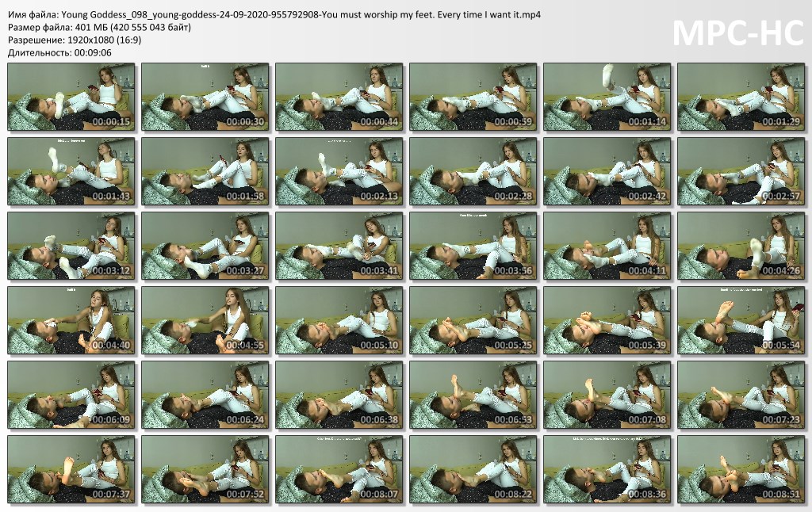Choose the frame marked 00:07:08

click(x=607, y=395)
